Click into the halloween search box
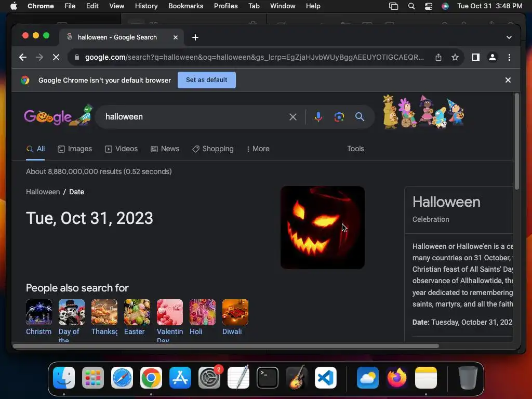The image size is (532, 399). pyautogui.click(x=193, y=117)
